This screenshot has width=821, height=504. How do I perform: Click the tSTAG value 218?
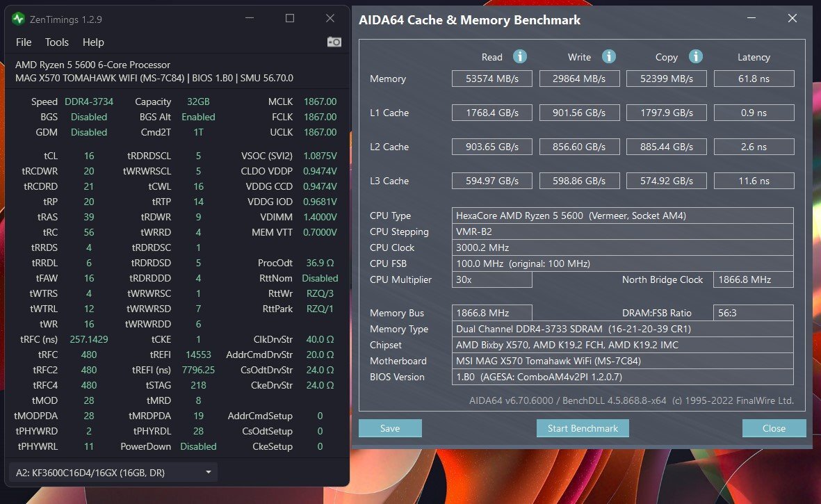point(198,385)
